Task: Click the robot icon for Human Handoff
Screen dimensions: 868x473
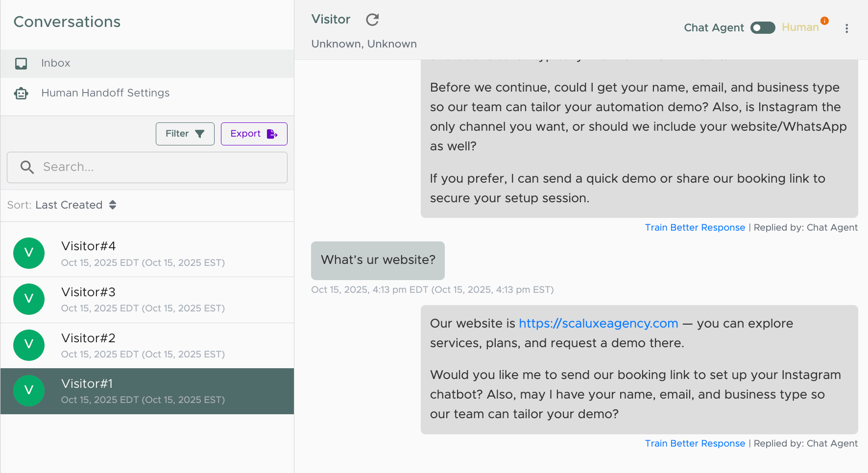Action: pos(21,93)
